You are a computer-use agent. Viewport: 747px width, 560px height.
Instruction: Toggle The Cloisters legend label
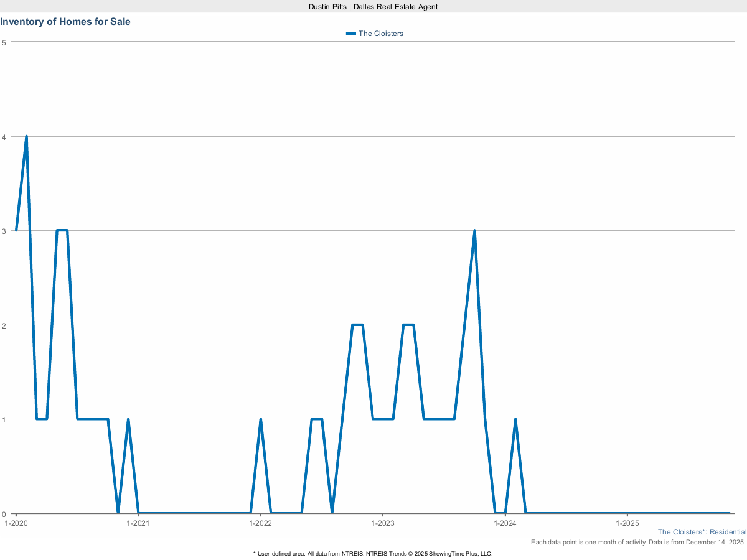click(x=380, y=34)
